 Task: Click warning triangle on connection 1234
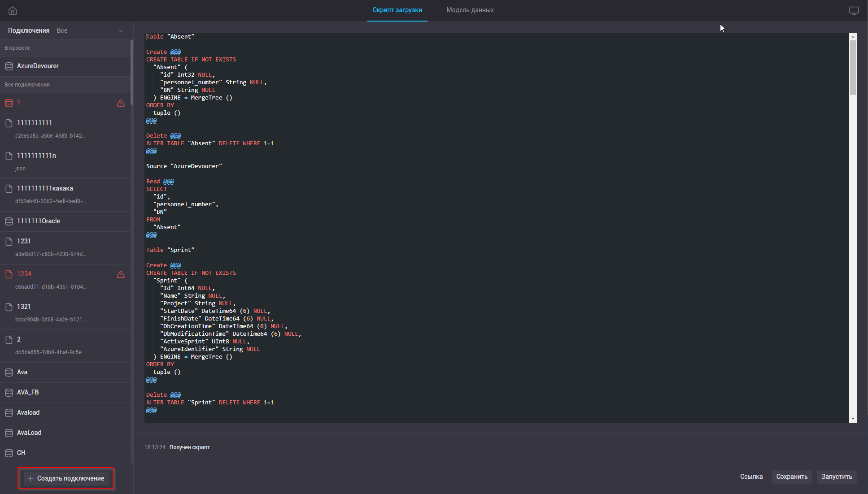(x=121, y=274)
